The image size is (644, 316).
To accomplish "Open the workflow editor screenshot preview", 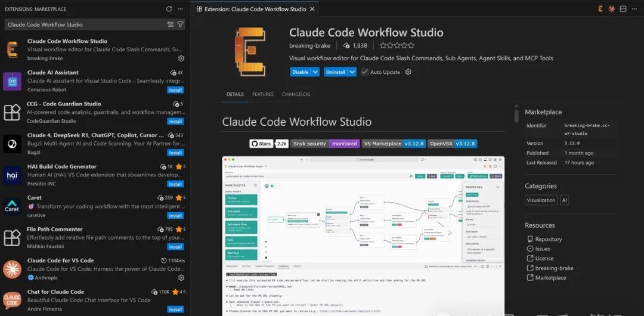I will (x=363, y=236).
